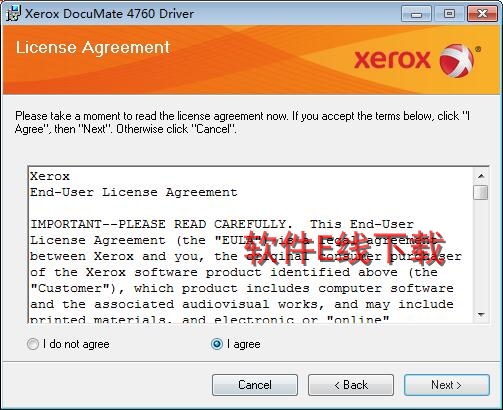The height and width of the screenshot is (410, 503).
Task: Select the 'I agree' radio button
Action: [x=217, y=344]
